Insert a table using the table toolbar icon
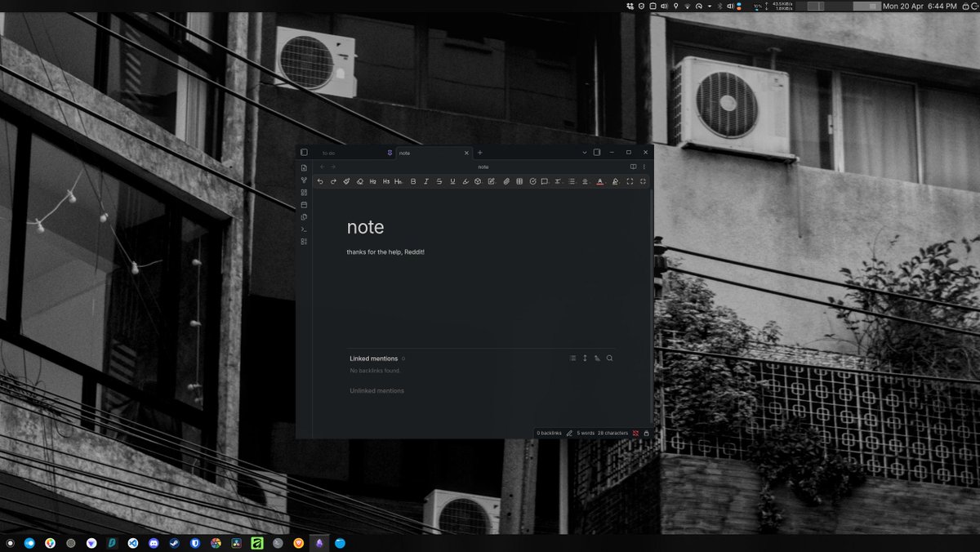This screenshot has width=980, height=552. point(519,181)
